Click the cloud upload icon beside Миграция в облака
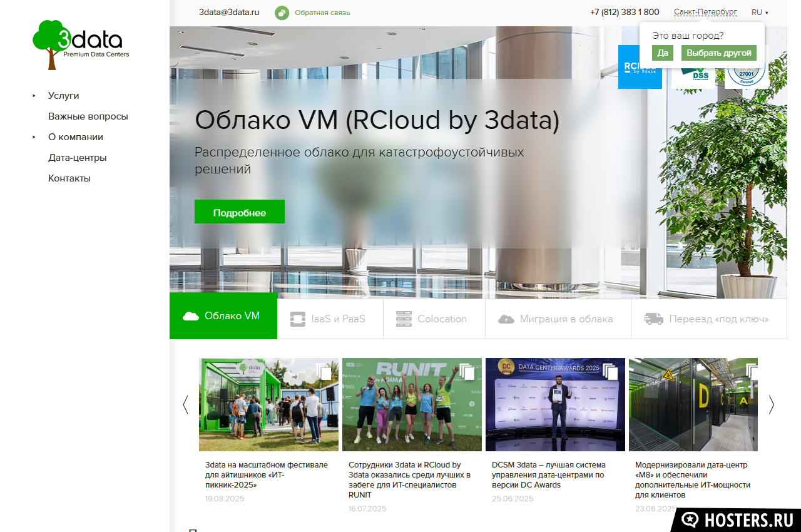Screen dimensions: 801x532 click(506, 319)
